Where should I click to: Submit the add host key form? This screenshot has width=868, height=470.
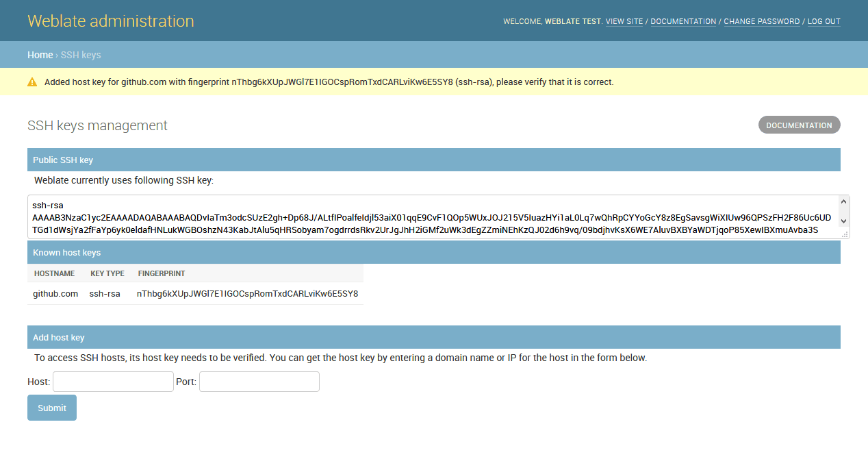click(52, 408)
